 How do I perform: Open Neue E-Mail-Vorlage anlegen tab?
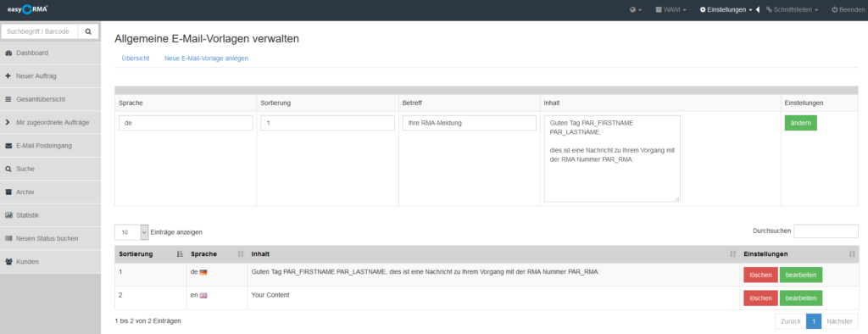coord(207,58)
